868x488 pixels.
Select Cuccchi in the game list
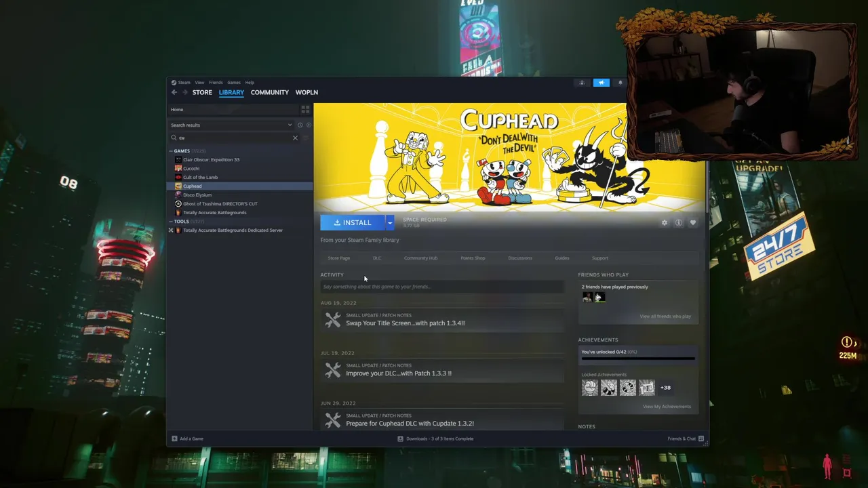pos(191,168)
